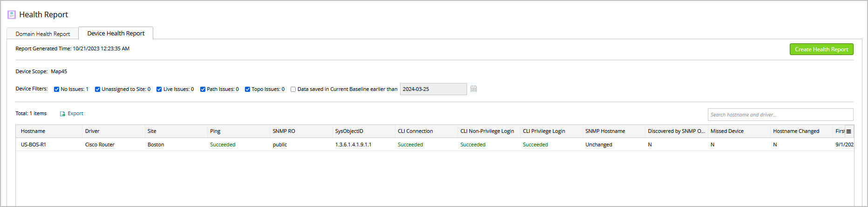Click the Export icon
The height and width of the screenshot is (207, 868).
click(62, 114)
